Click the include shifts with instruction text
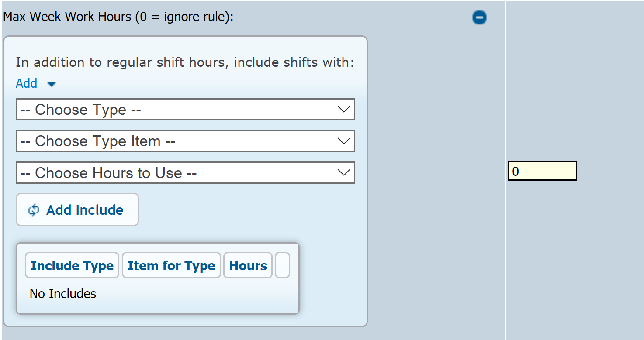This screenshot has height=340, width=644. pyautogui.click(x=185, y=62)
